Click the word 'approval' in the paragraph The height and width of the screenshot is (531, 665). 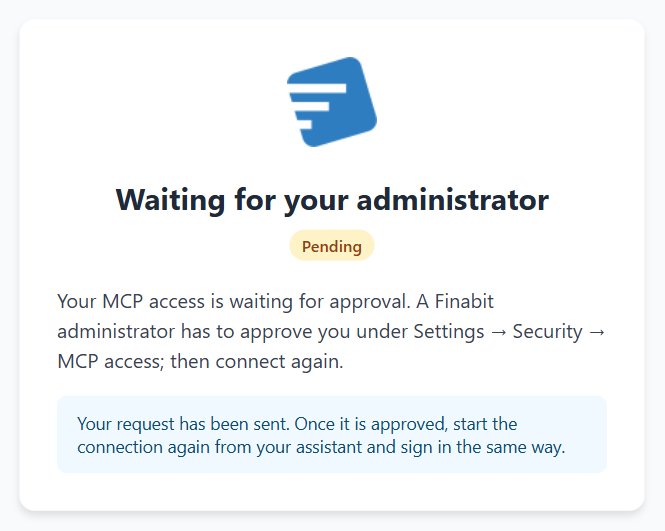(x=369, y=302)
